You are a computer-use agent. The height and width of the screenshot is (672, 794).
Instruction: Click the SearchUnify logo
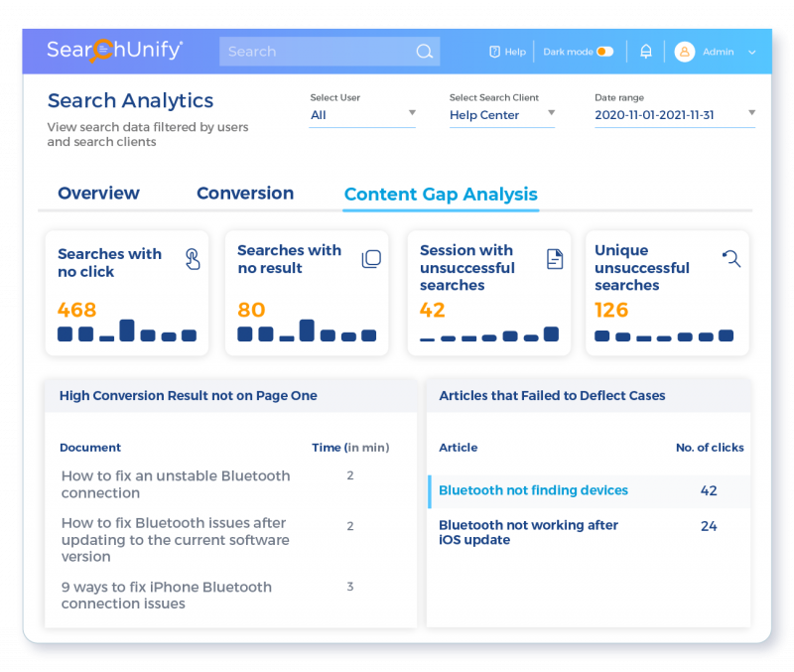coord(114,51)
